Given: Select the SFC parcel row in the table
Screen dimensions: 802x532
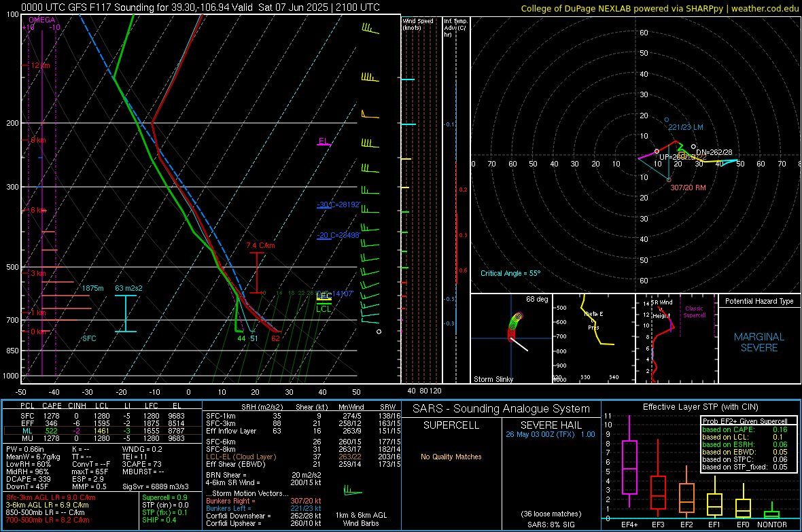Looking at the screenshot, I should pos(103,416).
